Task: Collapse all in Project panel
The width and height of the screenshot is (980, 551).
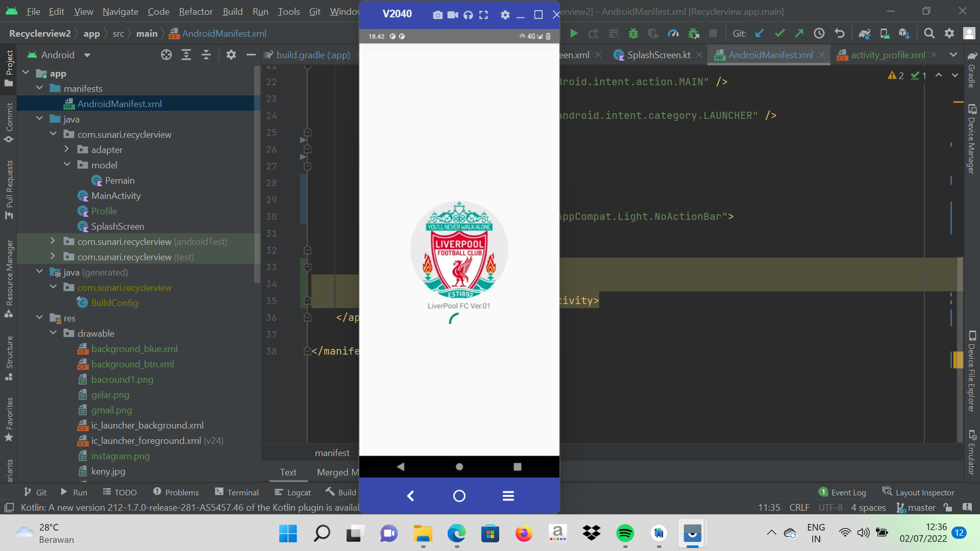Action: [x=206, y=55]
